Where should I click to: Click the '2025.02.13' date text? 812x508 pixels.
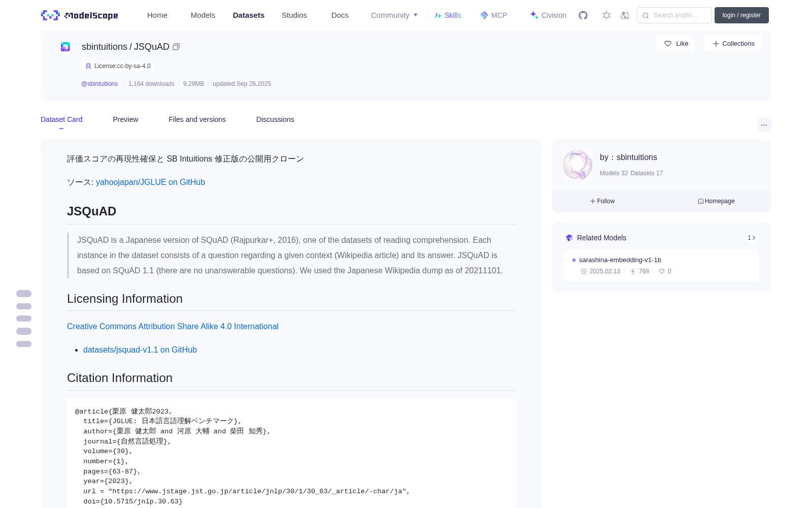point(605,271)
